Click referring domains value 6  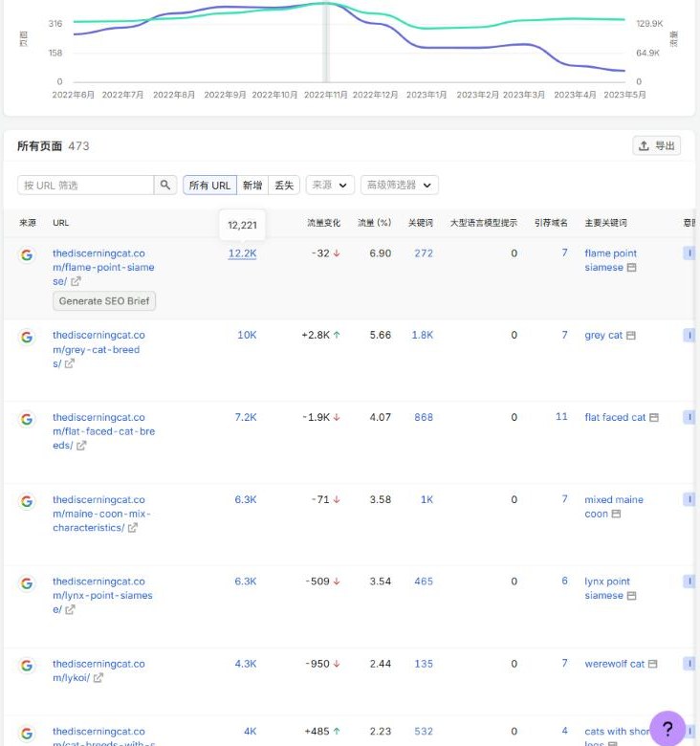click(564, 581)
